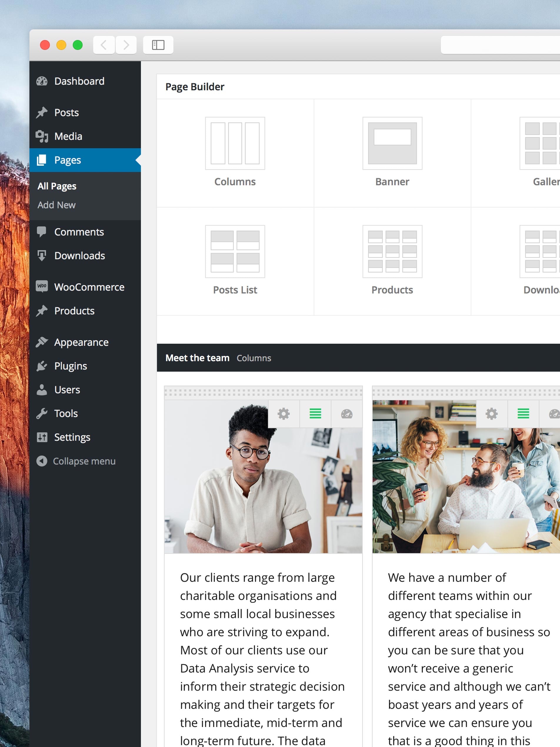The height and width of the screenshot is (747, 560).
Task: Click the Columns label under the three-column icon
Action: tap(235, 182)
